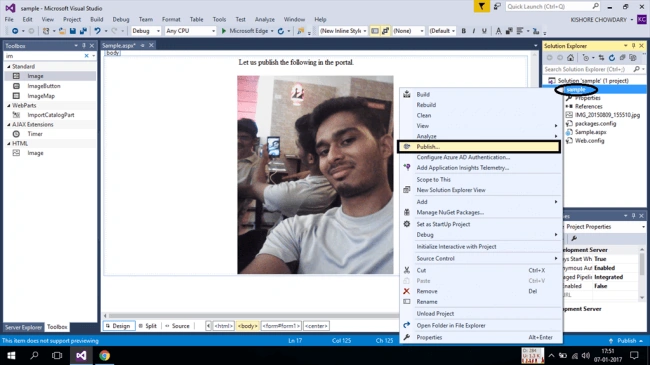Clear the Toolbox search with X
This screenshot has width=650, height=365.
[x=86, y=56]
